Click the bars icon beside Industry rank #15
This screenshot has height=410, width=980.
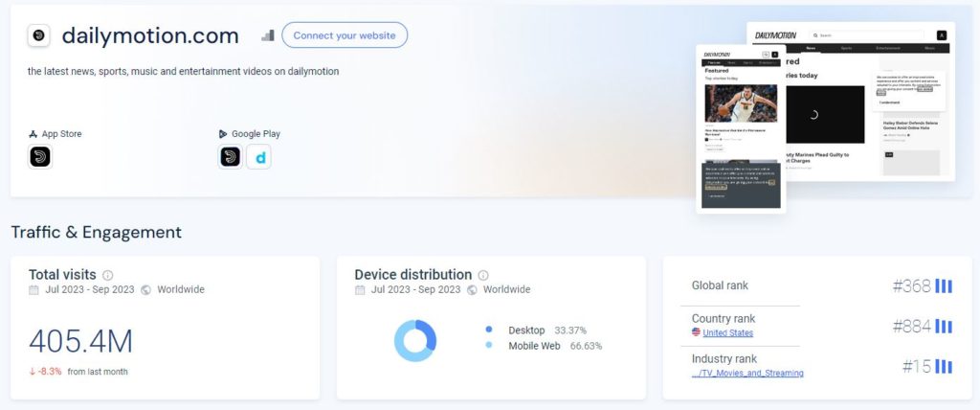944,366
